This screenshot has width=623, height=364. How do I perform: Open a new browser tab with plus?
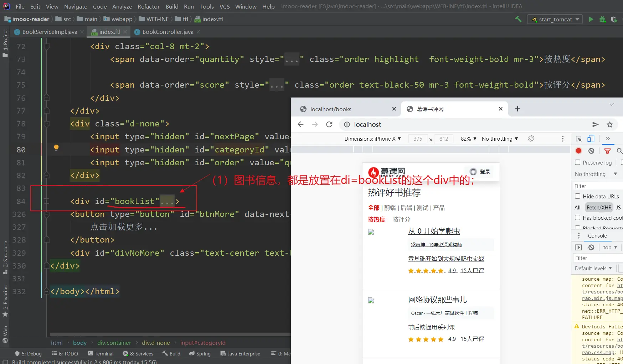[518, 109]
